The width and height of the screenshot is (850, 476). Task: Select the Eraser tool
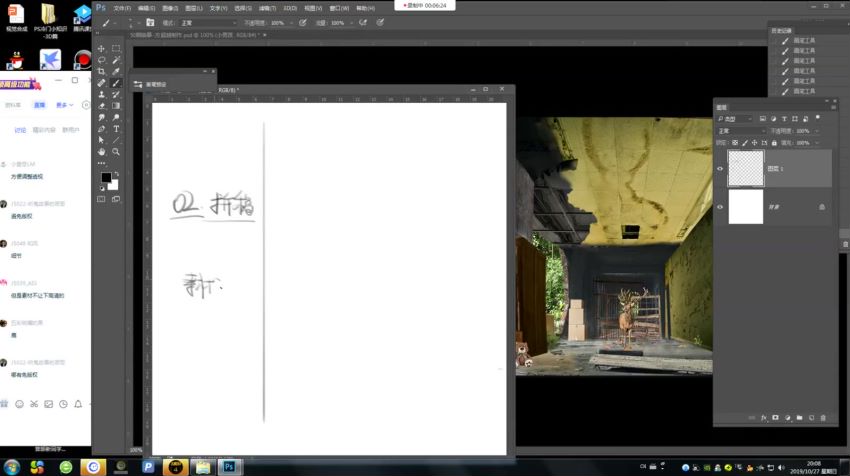pos(101,106)
